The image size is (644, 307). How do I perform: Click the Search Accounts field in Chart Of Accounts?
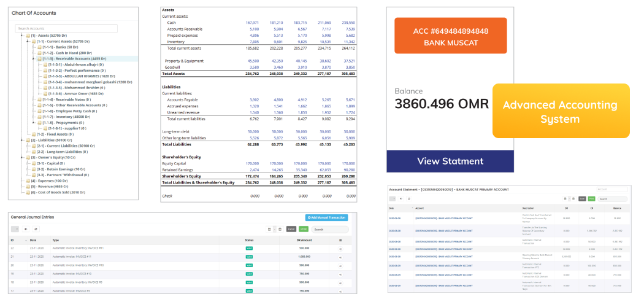tap(66, 28)
